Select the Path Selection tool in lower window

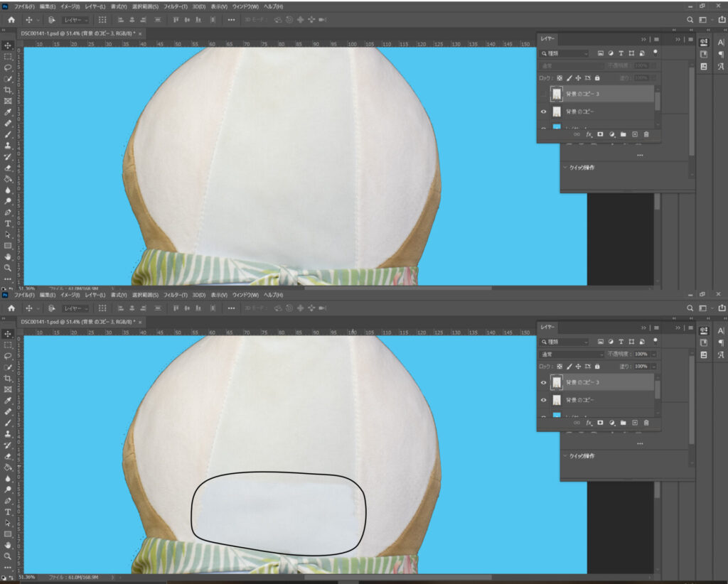coord(8,523)
